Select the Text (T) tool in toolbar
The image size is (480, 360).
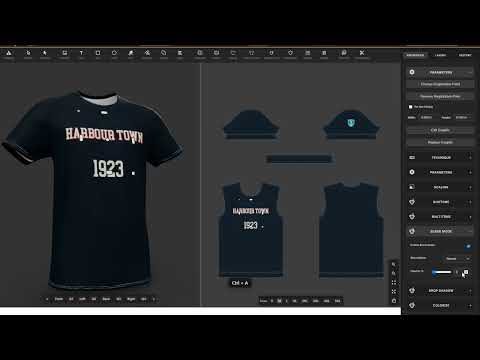click(x=81, y=53)
